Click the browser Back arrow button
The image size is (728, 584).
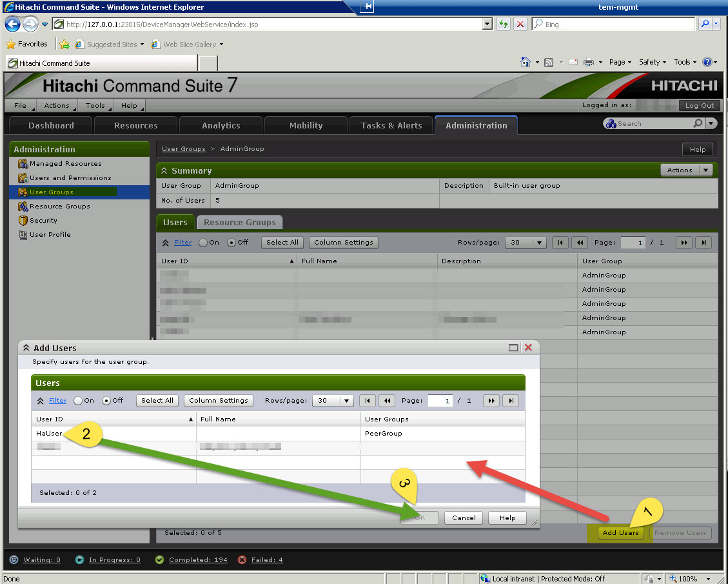(12, 24)
